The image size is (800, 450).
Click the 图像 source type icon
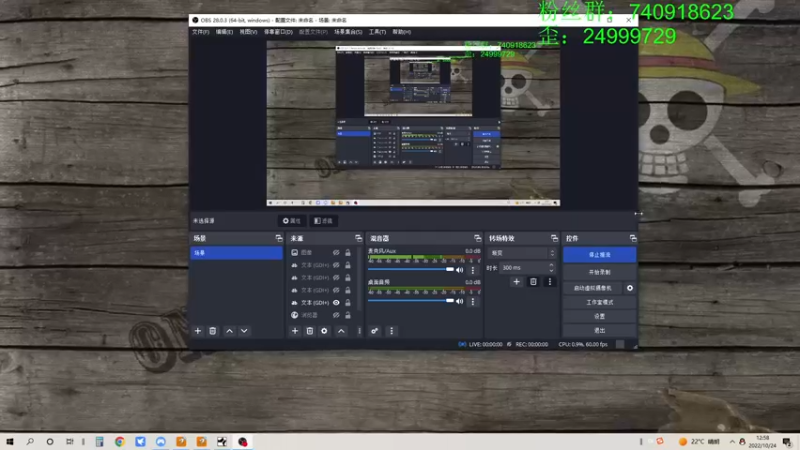(x=295, y=253)
